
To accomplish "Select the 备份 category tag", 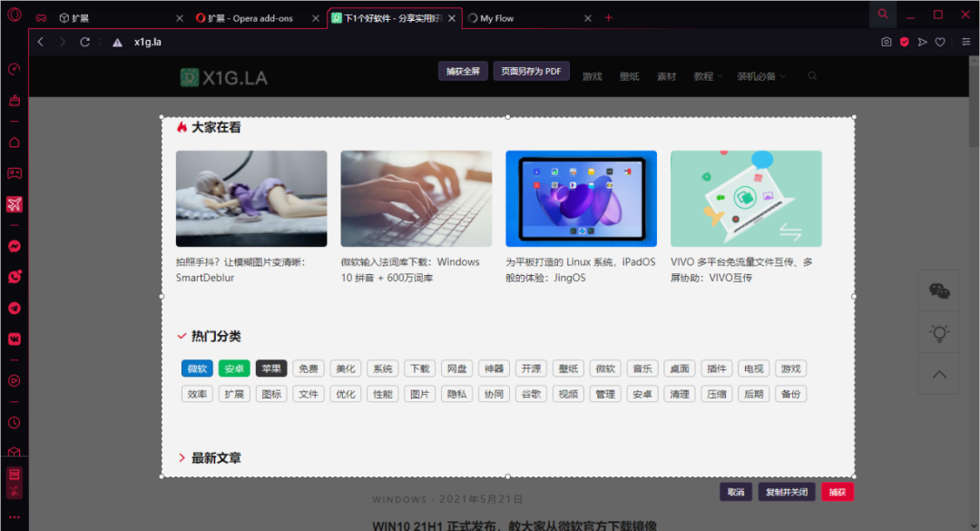I will 790,394.
